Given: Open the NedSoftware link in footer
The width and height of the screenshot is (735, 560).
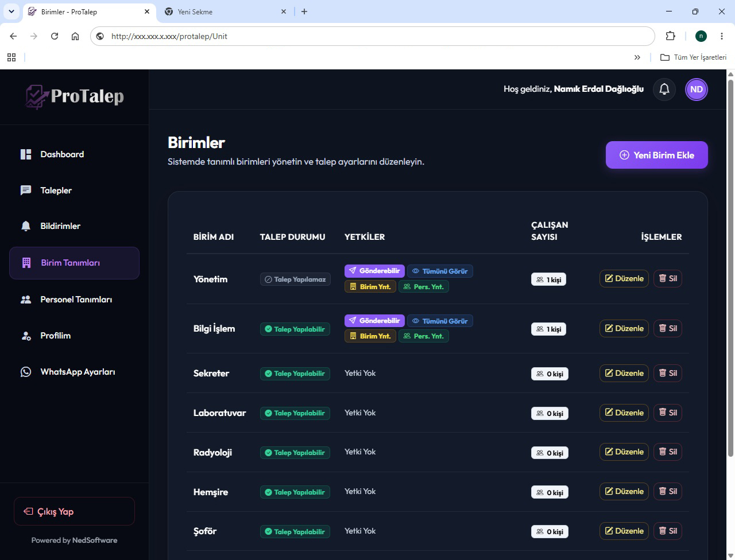Looking at the screenshot, I should click(95, 540).
